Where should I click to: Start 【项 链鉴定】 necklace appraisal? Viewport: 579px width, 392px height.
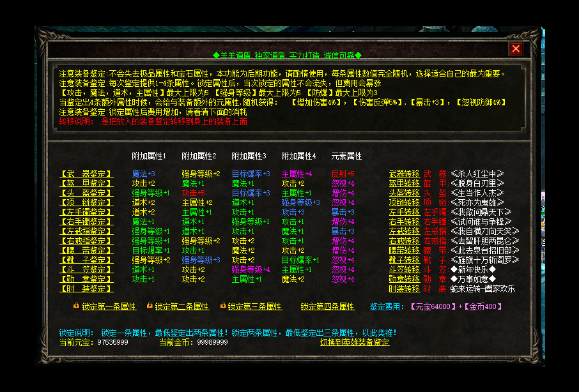coord(86,202)
